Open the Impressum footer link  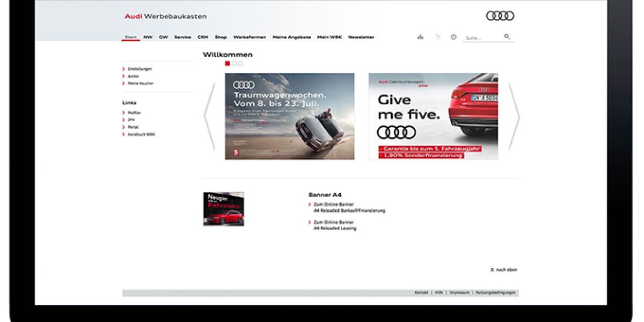[459, 293]
